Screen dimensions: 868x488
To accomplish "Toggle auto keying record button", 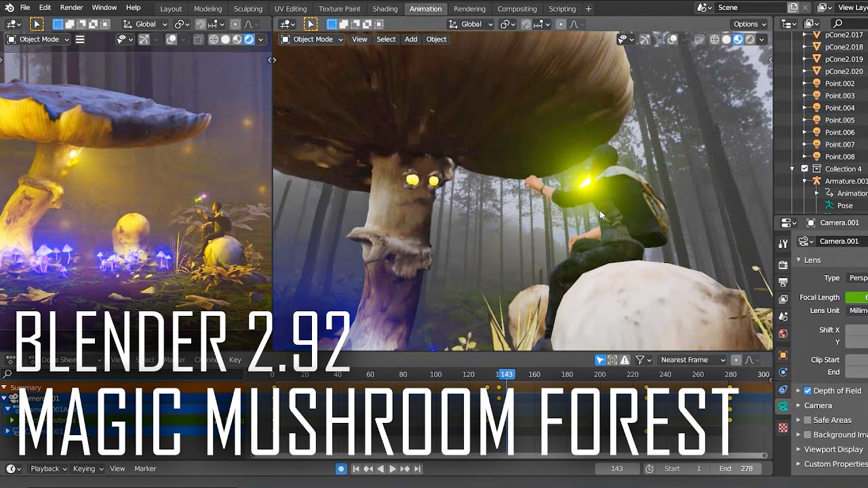I will 341,468.
